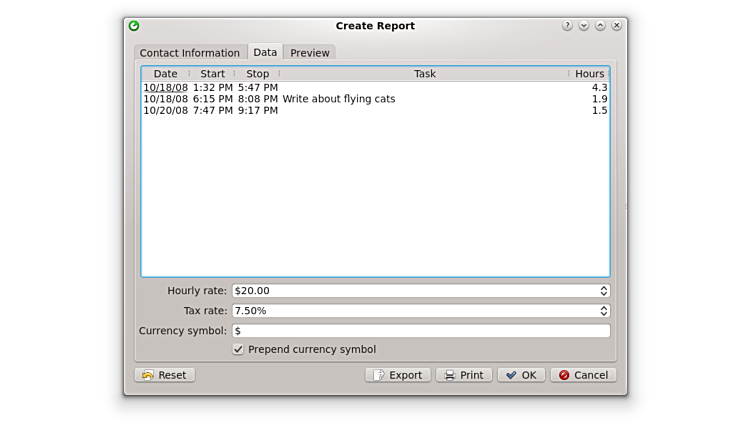Click into the Currency symbol field

[420, 331]
